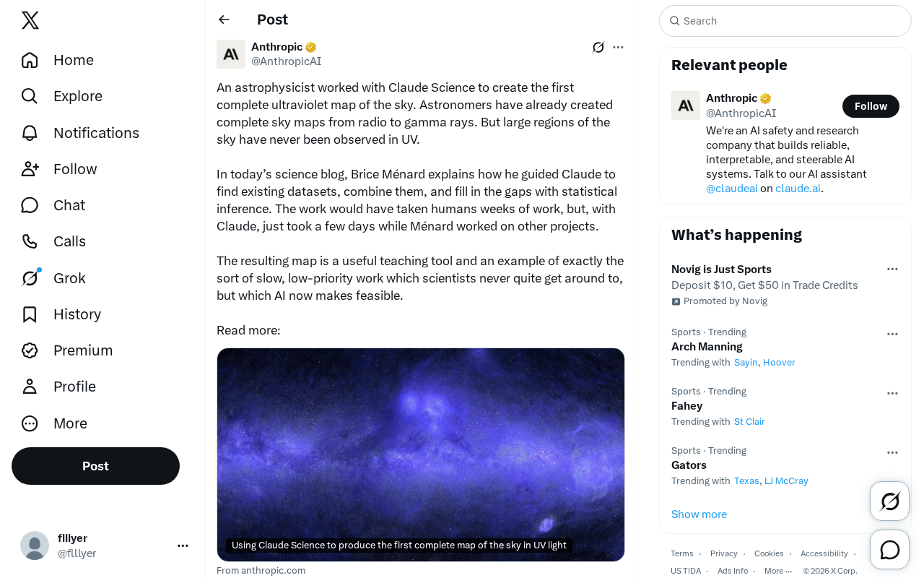Open the floating Grok button
This screenshot has height=578, width=924.
click(x=889, y=501)
